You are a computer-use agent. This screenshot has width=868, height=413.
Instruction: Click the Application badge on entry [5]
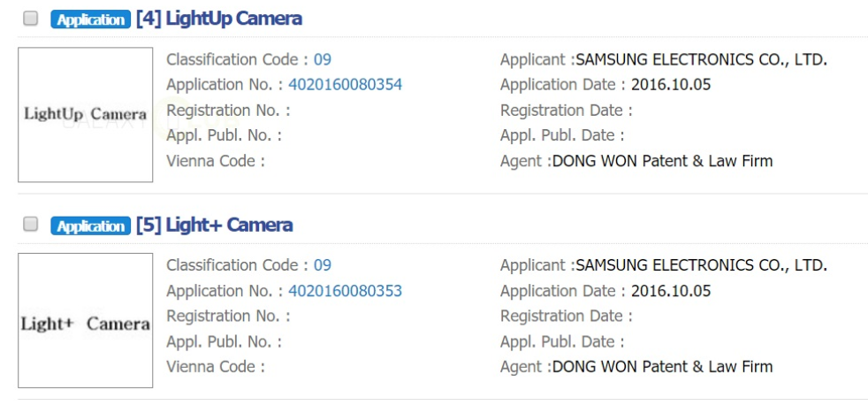[89, 226]
